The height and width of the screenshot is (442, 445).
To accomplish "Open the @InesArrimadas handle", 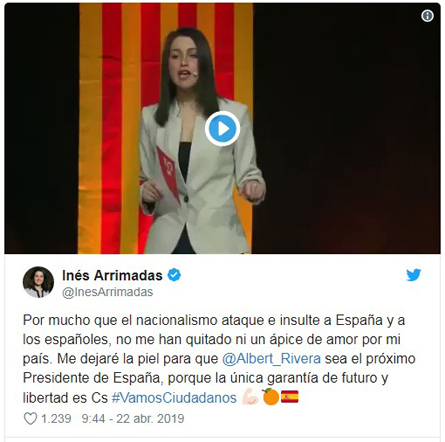I will (x=107, y=292).
